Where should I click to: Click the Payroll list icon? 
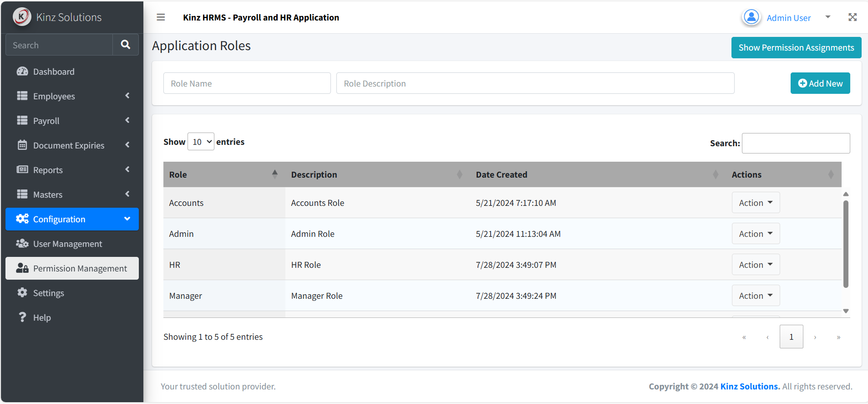point(22,120)
